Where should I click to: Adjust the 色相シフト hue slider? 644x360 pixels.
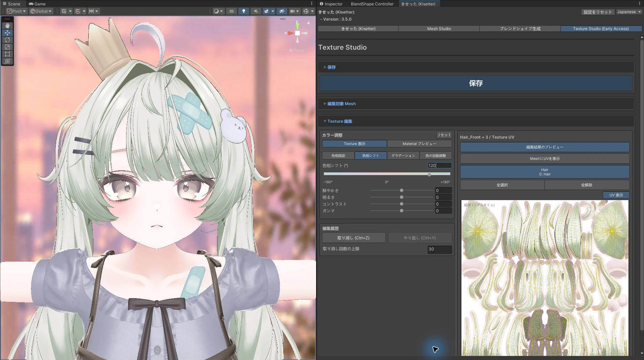[x=387, y=174]
